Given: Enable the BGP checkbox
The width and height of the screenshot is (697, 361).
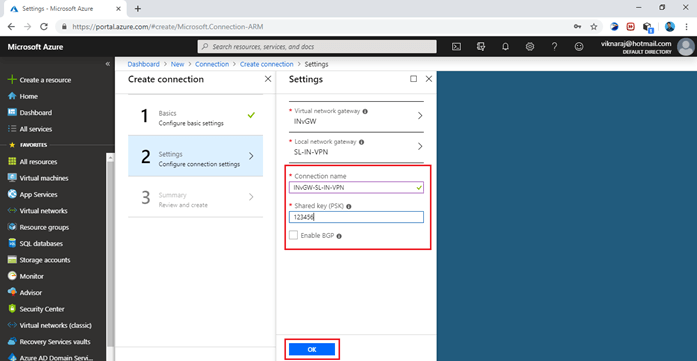Looking at the screenshot, I should (x=293, y=236).
